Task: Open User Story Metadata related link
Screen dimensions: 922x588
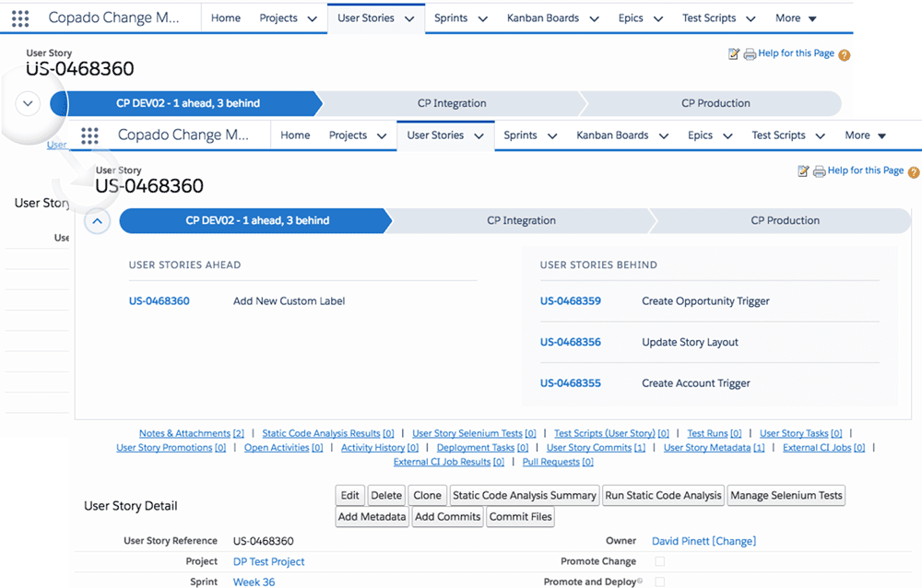Action: 714,448
